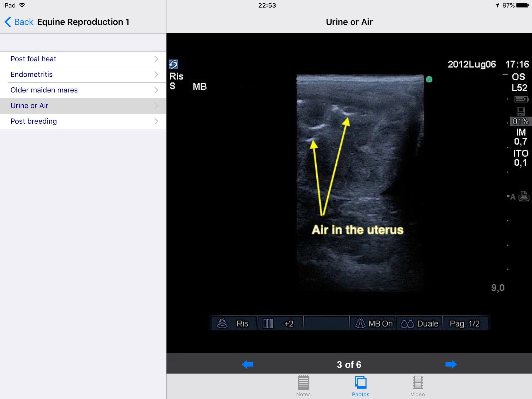
Task: Expand Post foal heat row chevron
Action: [156, 59]
